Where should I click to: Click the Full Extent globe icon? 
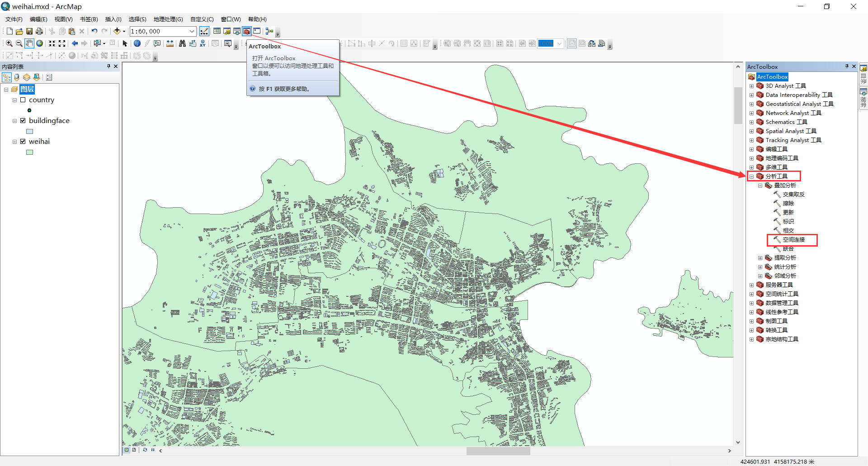[40, 43]
